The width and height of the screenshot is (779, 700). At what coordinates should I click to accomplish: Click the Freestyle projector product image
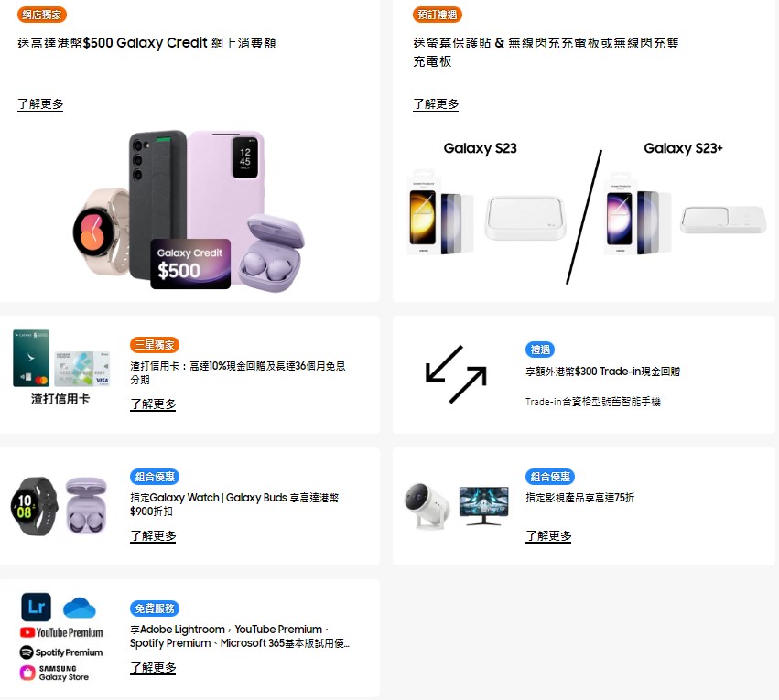tap(428, 505)
